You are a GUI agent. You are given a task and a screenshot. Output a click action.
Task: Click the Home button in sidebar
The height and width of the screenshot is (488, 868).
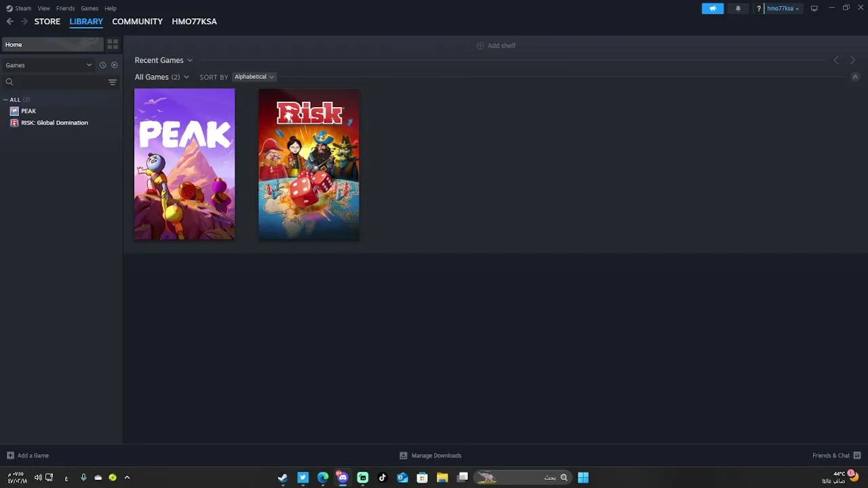click(x=53, y=45)
